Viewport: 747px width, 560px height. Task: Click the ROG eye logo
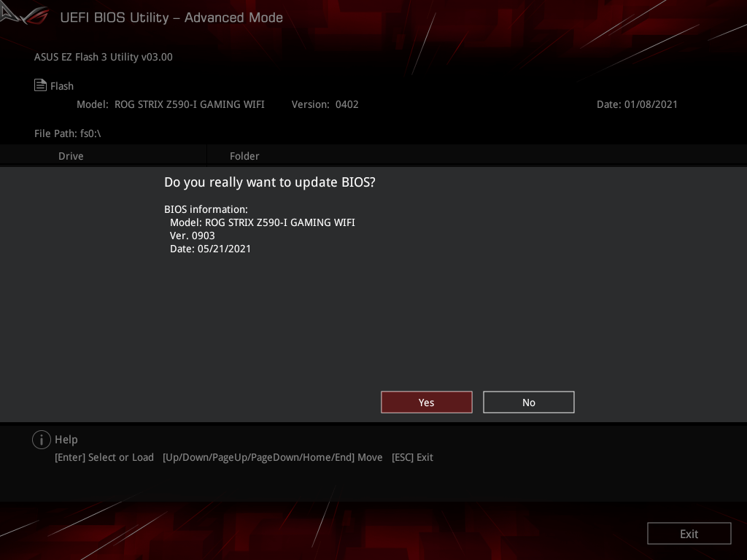pos(24,15)
